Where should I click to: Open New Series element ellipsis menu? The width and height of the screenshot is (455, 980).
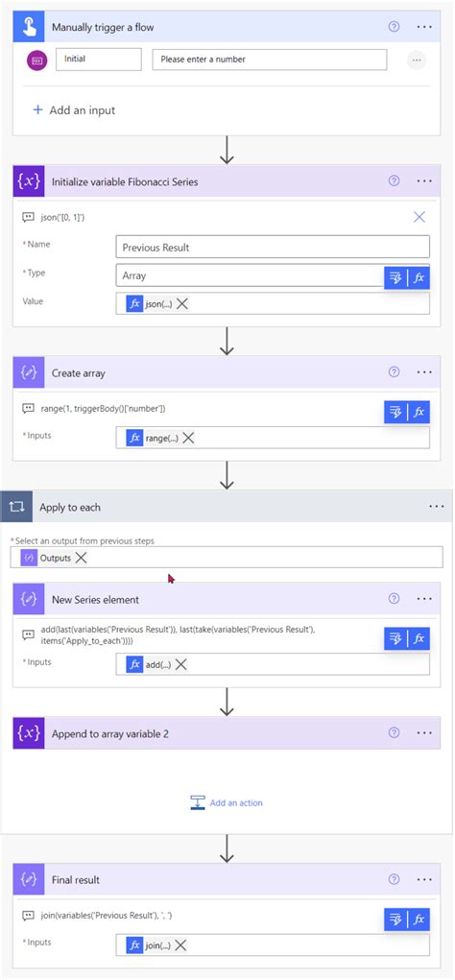[424, 598]
